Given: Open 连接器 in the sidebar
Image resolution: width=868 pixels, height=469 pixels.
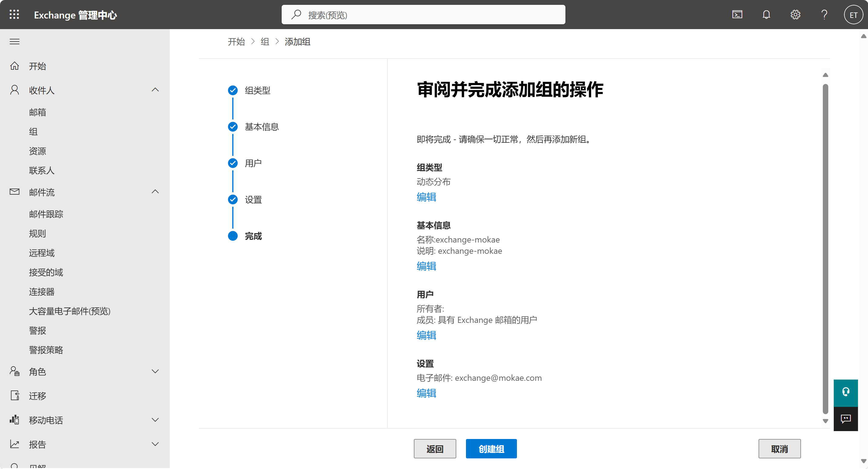Looking at the screenshot, I should (42, 292).
